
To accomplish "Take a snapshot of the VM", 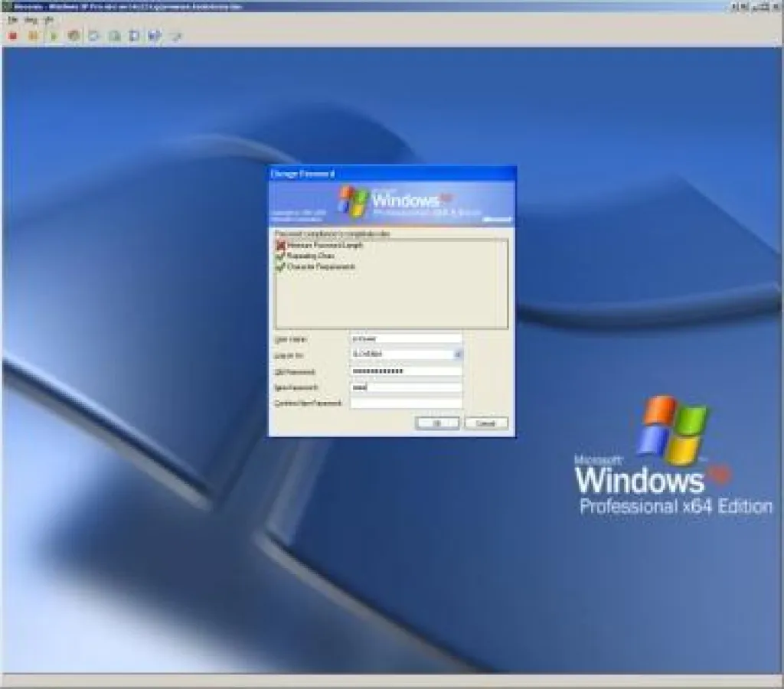I will pyautogui.click(x=93, y=35).
